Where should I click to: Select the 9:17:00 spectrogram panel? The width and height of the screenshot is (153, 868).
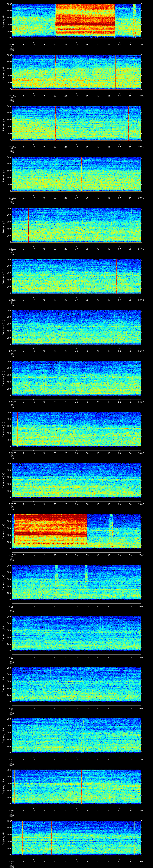[76, 72]
